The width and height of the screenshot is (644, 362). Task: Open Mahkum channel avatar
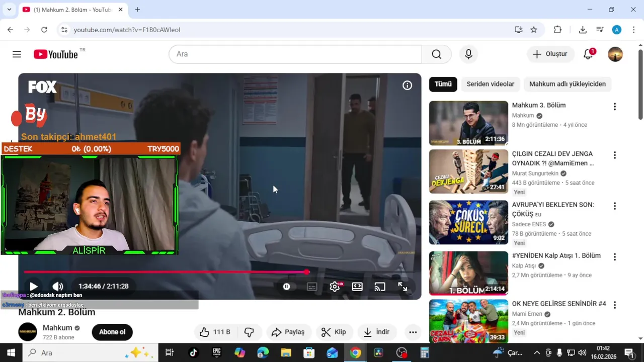[28, 332]
